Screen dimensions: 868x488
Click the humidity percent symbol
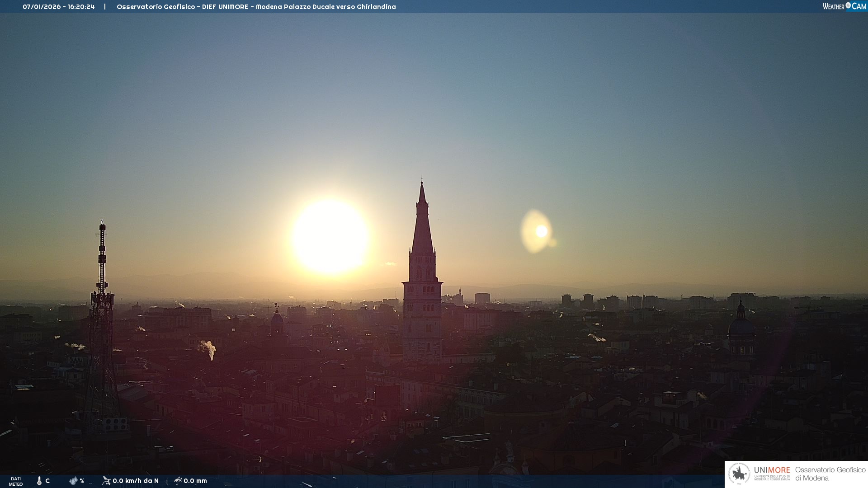(82, 481)
